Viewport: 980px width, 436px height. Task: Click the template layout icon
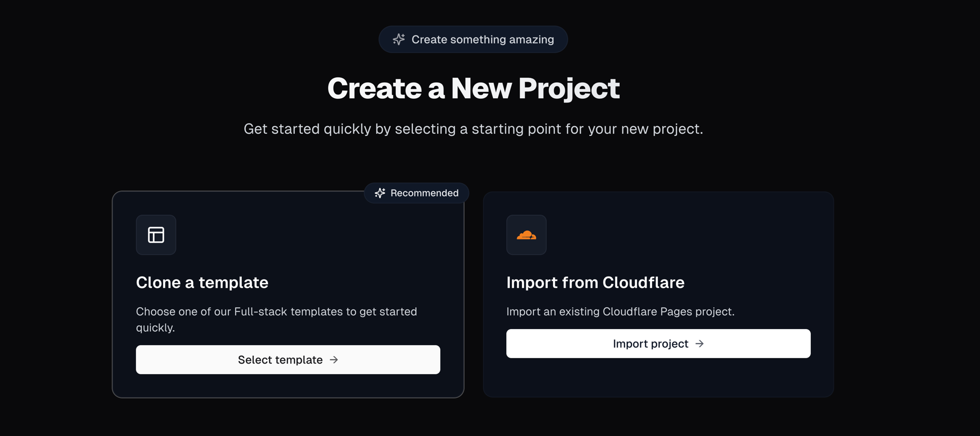click(156, 235)
